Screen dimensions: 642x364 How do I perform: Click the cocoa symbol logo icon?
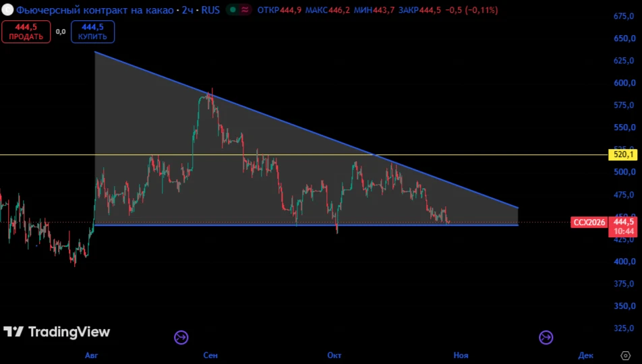point(7,9)
